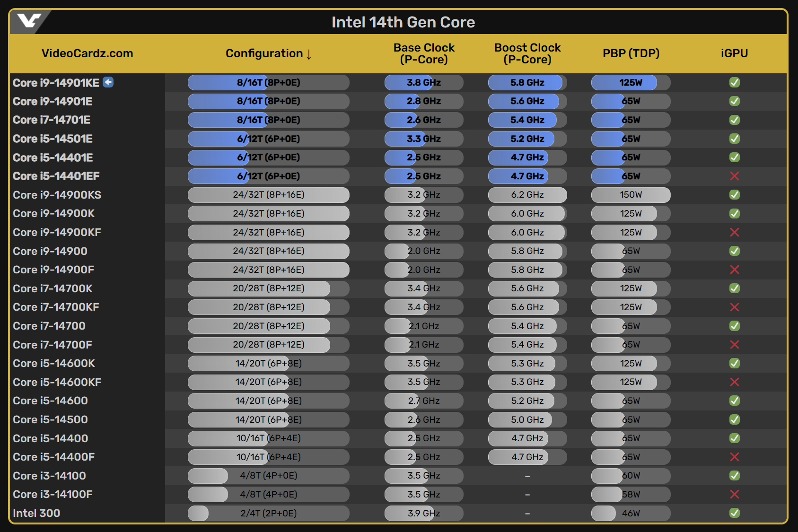
Task: Click the green iGPU checkmark for Core i5-14500
Action: tap(735, 419)
